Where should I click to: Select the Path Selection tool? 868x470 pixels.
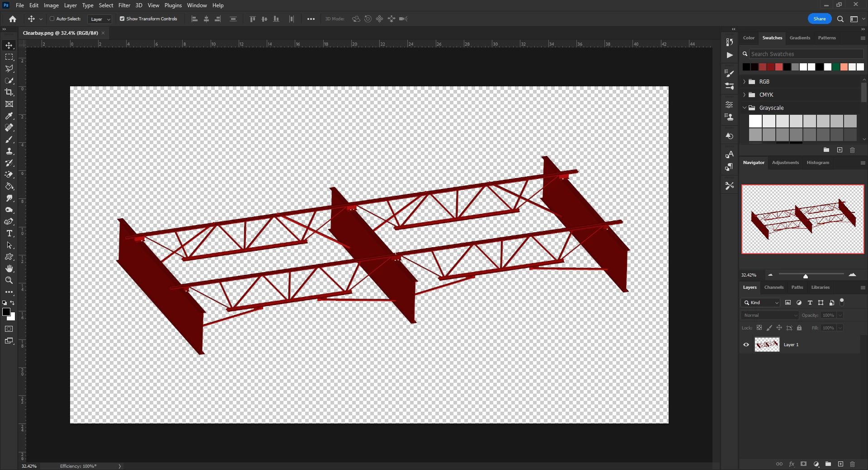coord(9,245)
